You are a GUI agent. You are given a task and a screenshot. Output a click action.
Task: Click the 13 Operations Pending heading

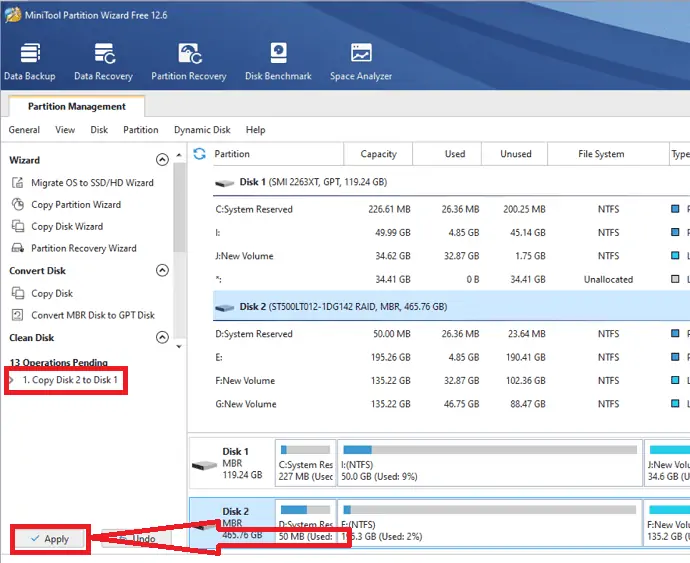[59, 362]
